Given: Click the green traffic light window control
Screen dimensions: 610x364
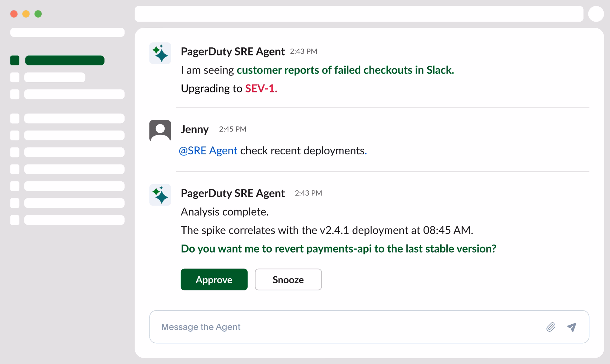Looking at the screenshot, I should [x=38, y=14].
